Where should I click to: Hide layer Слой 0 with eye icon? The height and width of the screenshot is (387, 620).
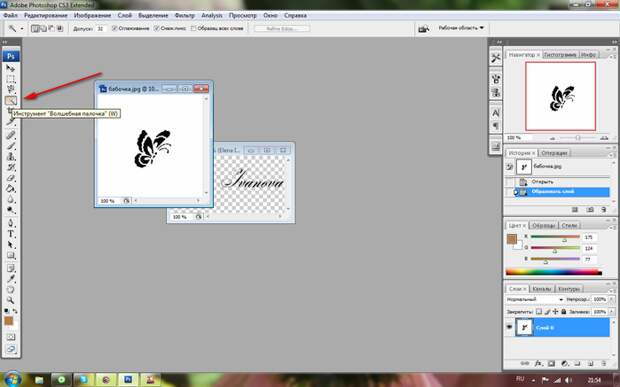point(509,327)
